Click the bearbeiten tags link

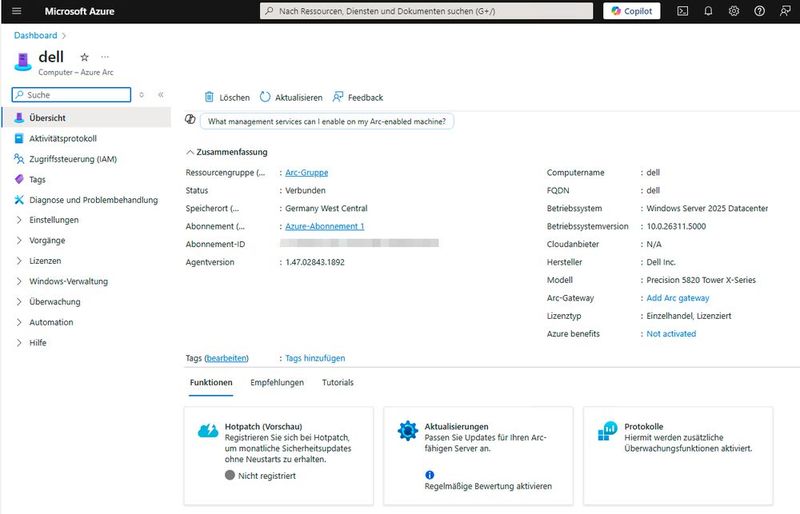pos(227,358)
